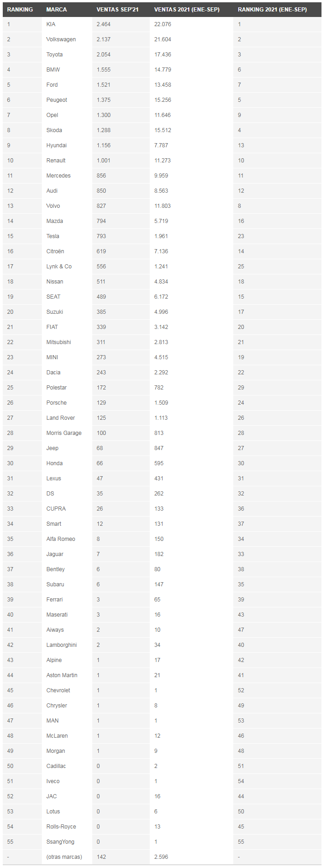Select the SsangYong brand cell
This screenshot has width=327, height=868.
pyautogui.click(x=60, y=842)
